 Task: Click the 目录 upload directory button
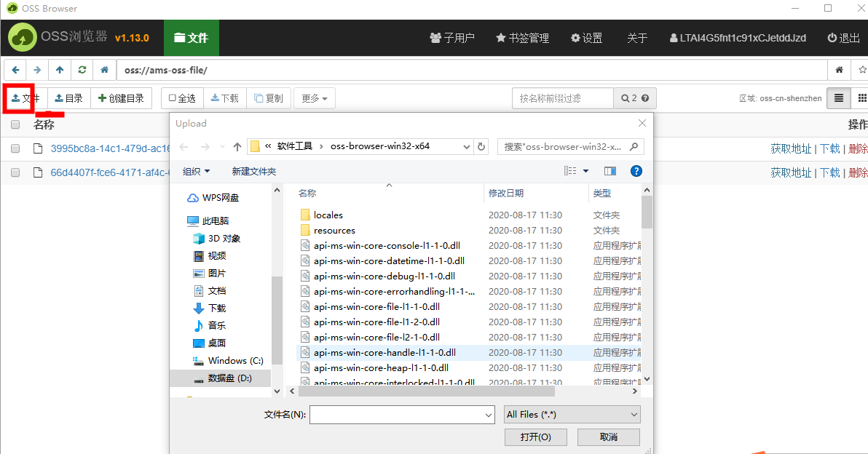(69, 98)
